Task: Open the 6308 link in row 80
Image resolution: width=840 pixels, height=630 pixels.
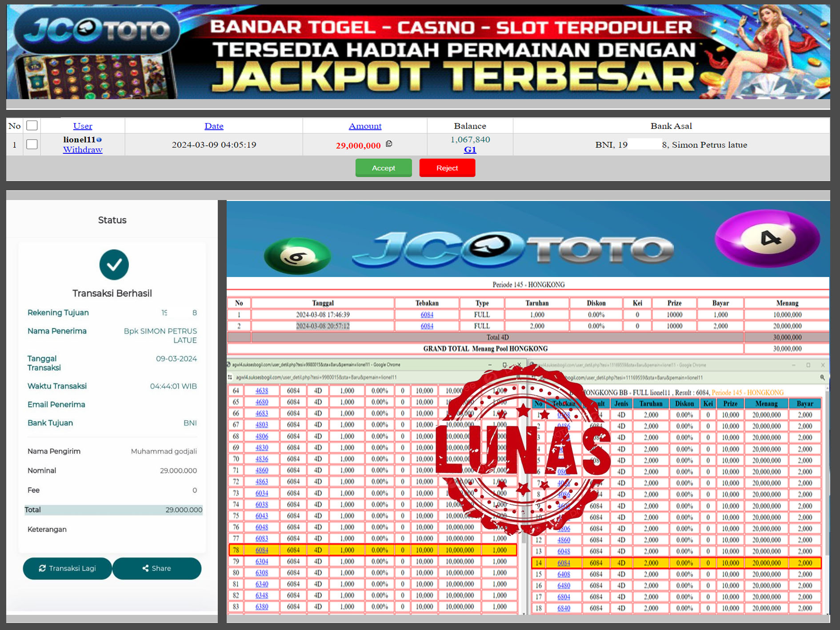Action: point(262,573)
